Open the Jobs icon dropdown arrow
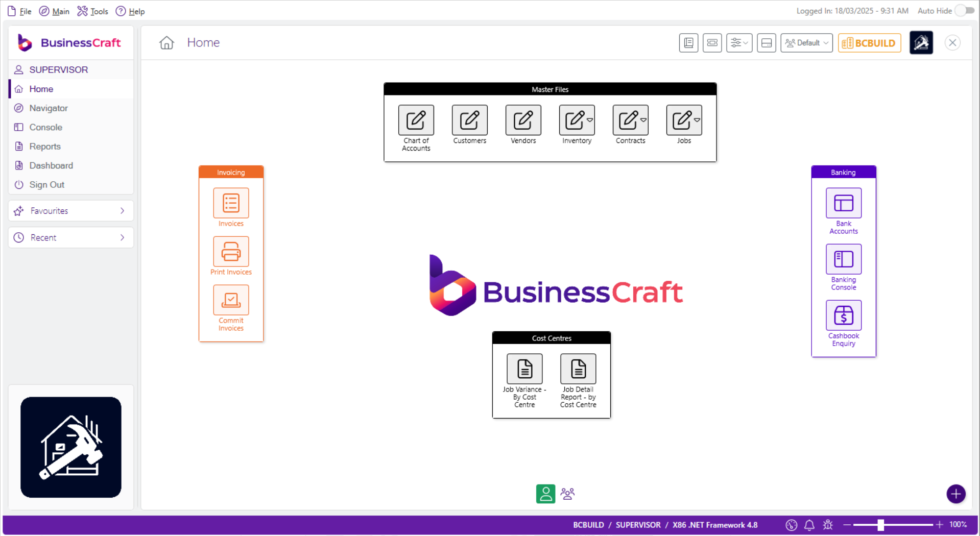Screen dimensions: 980x536 pyautogui.click(x=697, y=120)
